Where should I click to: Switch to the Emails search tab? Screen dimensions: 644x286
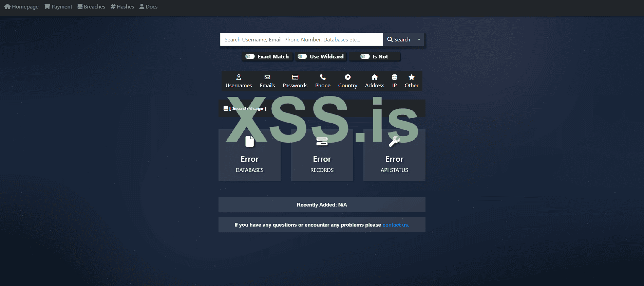(267, 81)
